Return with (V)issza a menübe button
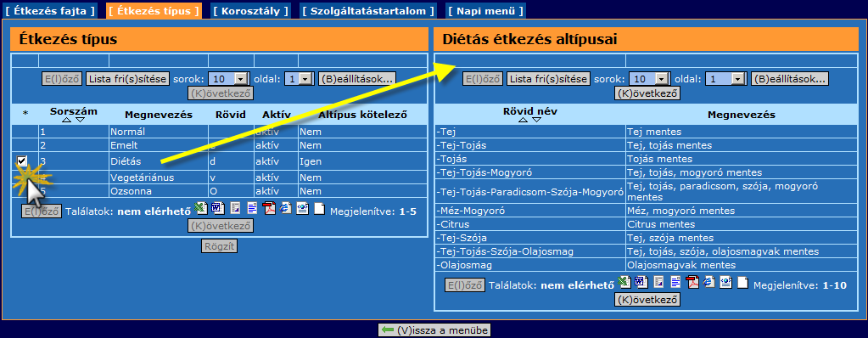 [x=434, y=330]
